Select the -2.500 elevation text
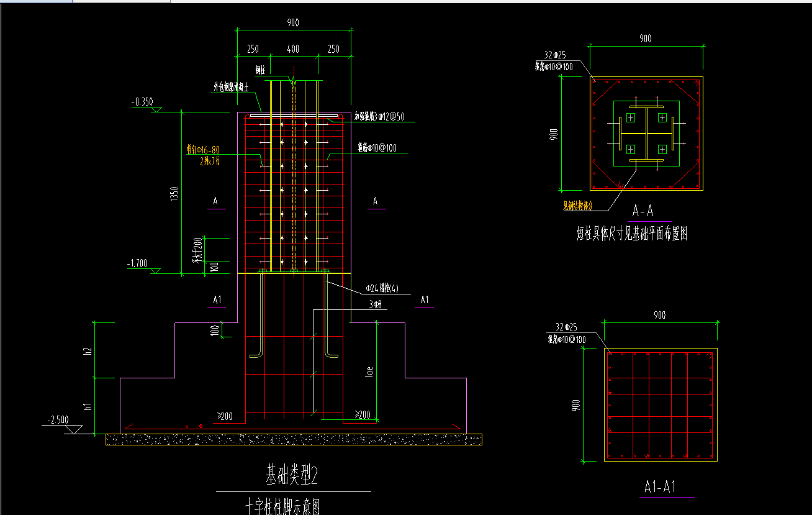The image size is (812, 515). [x=58, y=420]
